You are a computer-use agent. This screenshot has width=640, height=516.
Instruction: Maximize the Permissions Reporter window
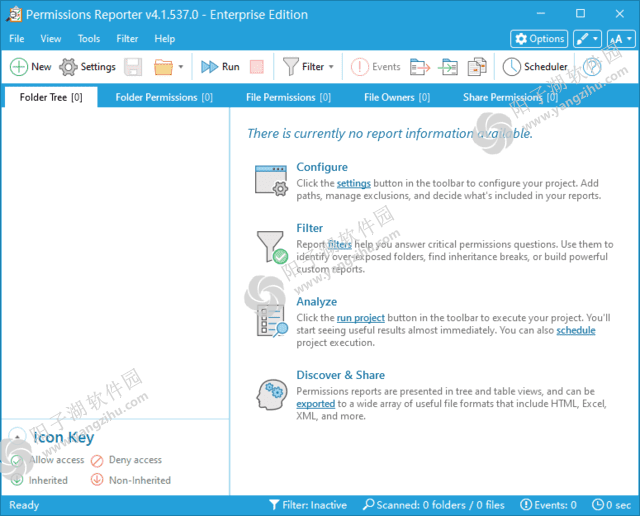pyautogui.click(x=580, y=13)
